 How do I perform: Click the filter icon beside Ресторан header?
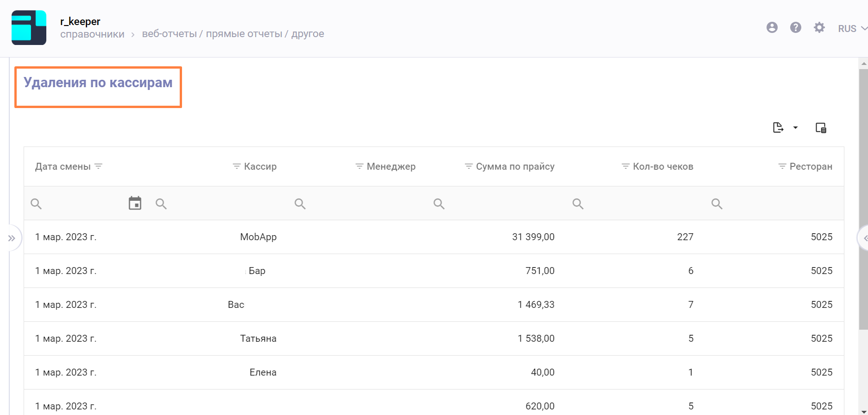tap(782, 166)
